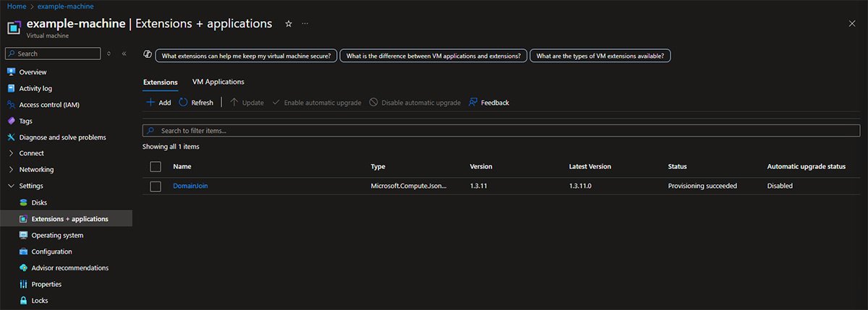Screen dimensions: 868x310
Task: Favorite the page with the star icon
Action: 289,24
